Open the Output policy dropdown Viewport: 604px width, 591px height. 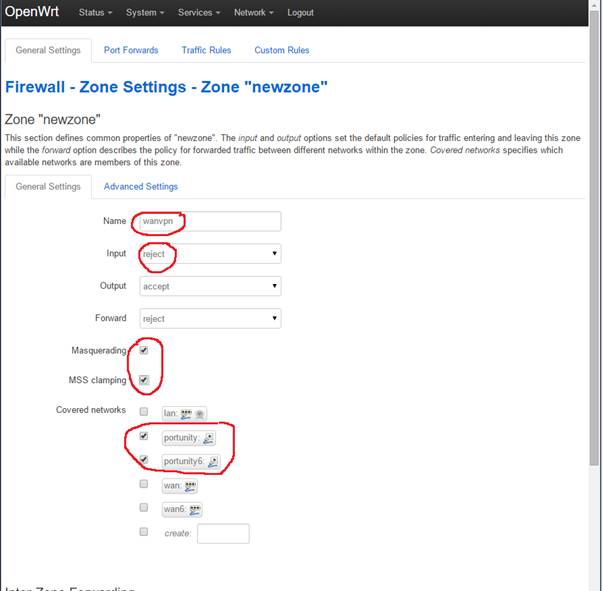tap(209, 286)
